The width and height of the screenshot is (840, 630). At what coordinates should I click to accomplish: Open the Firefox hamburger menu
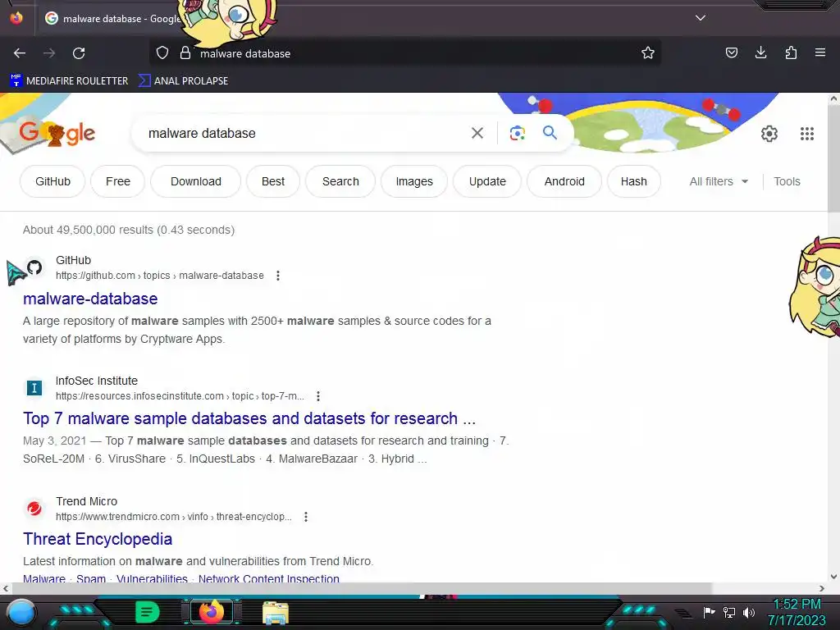pos(820,52)
